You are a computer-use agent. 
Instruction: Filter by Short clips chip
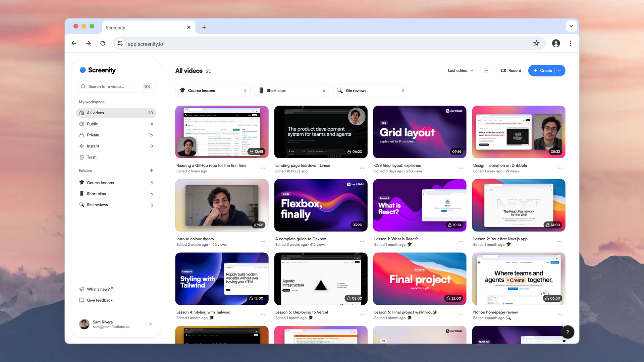291,90
